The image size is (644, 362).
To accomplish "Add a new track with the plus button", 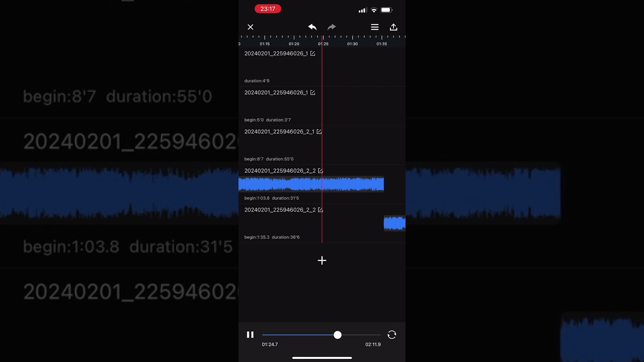I will (x=322, y=260).
